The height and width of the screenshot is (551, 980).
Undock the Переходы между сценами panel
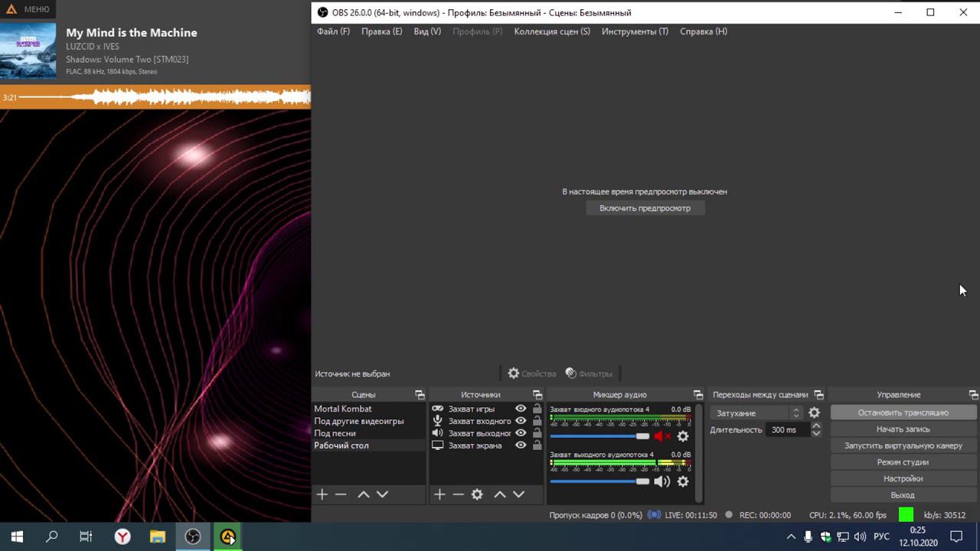click(818, 395)
